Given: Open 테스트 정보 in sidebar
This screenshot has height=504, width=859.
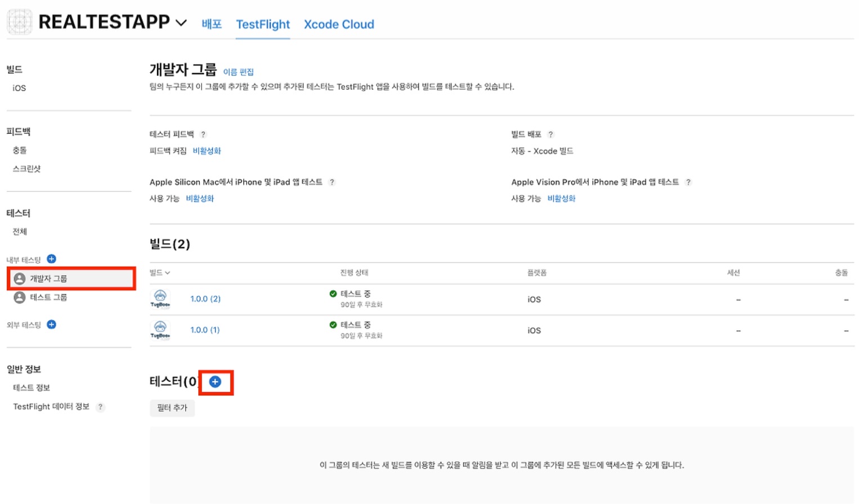Looking at the screenshot, I should tap(32, 388).
